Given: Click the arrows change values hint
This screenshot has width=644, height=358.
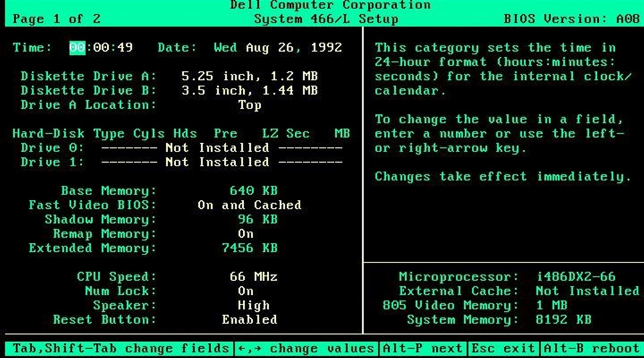Looking at the screenshot, I should (306, 348).
